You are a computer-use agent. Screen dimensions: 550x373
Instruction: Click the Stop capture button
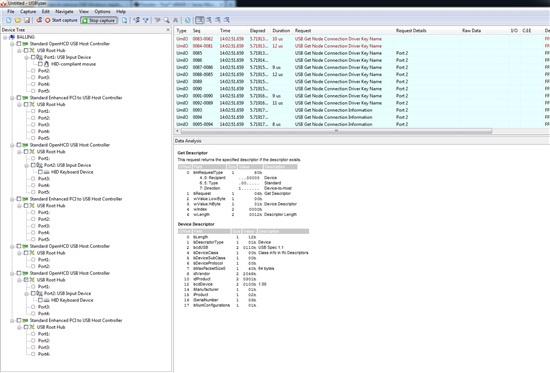pos(99,20)
